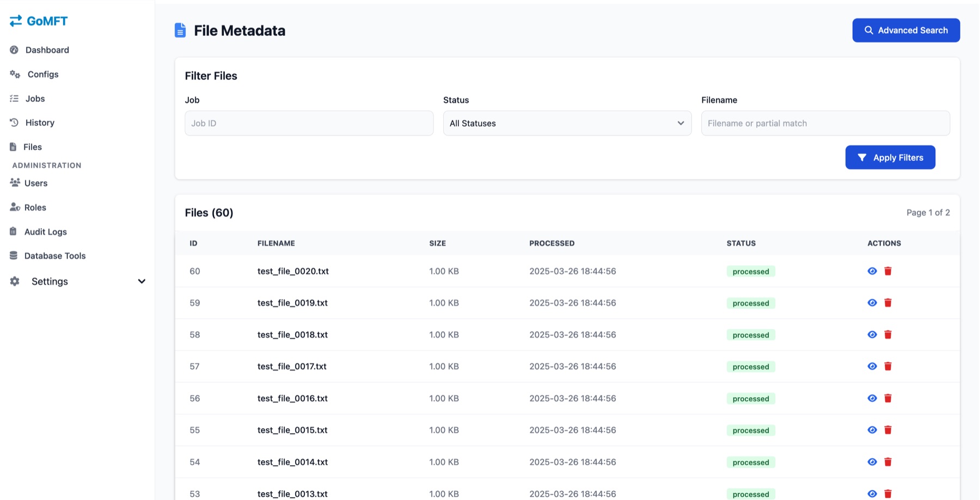Open Advanced Search

tap(906, 30)
